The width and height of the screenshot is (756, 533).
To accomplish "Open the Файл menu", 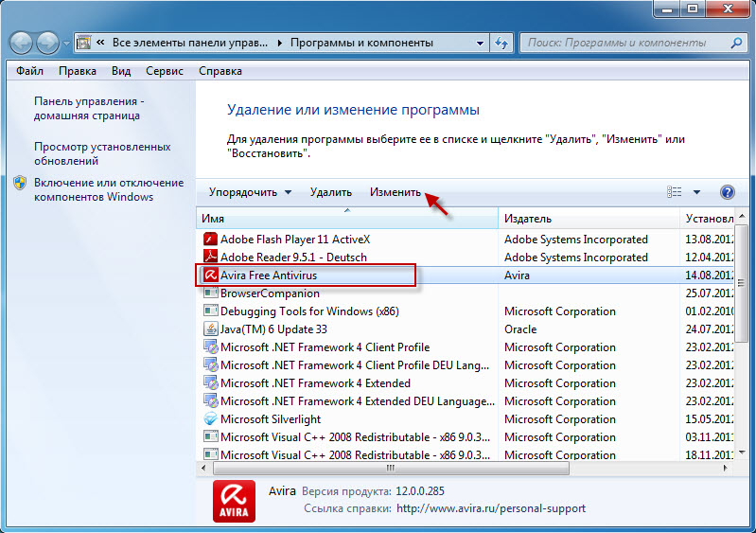I will (x=29, y=71).
